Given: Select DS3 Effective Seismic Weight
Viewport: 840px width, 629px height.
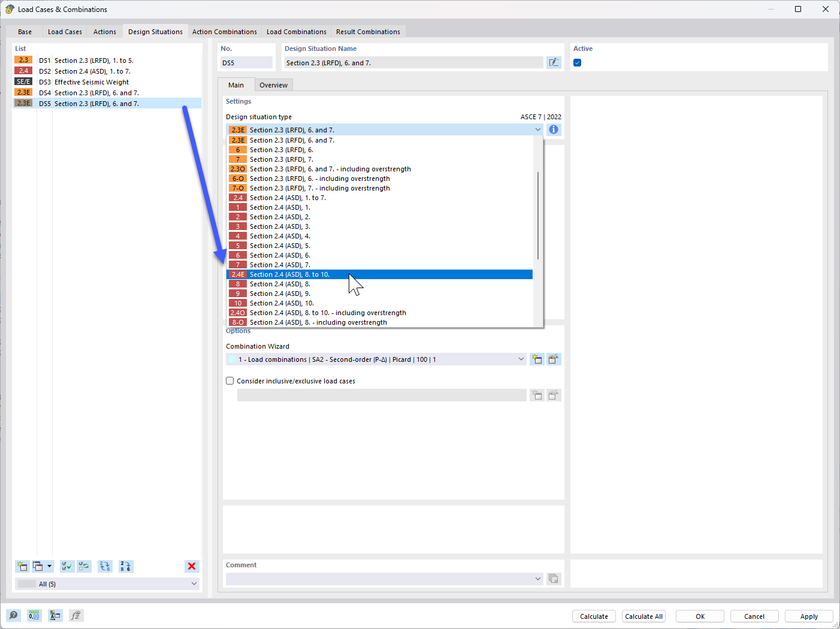Looking at the screenshot, I should point(107,82).
